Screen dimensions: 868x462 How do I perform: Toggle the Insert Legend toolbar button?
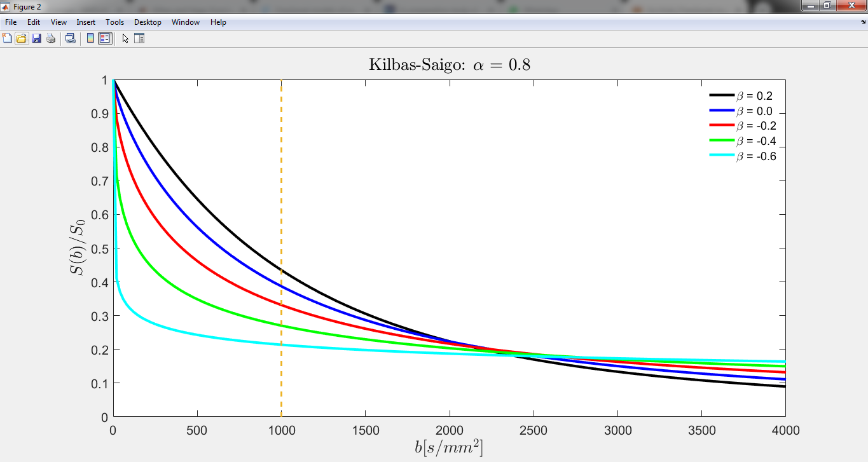click(105, 38)
